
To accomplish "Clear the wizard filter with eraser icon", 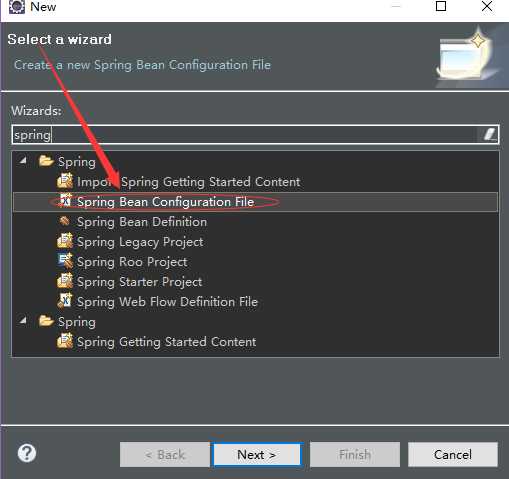I will [x=489, y=135].
